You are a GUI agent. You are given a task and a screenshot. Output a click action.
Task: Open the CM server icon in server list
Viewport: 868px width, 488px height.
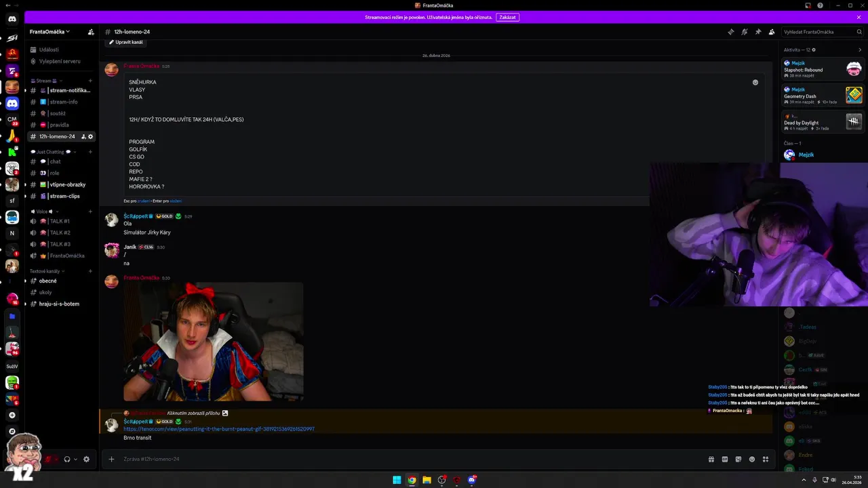[12, 119]
